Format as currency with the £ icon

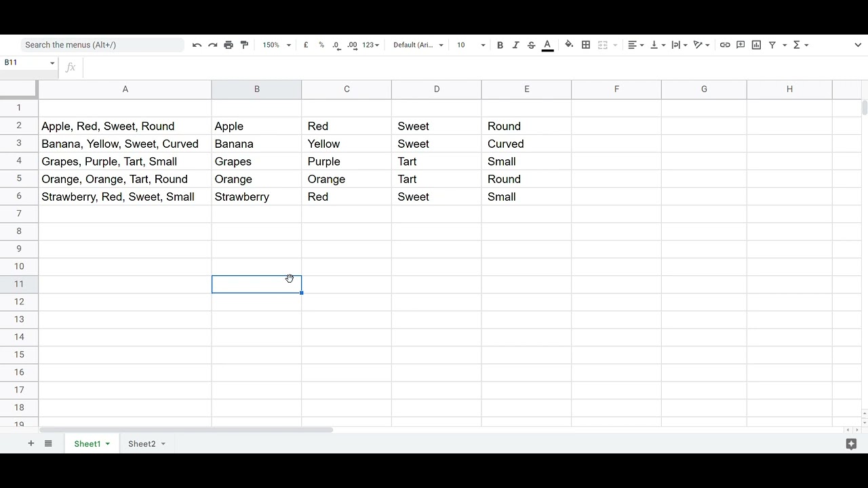(x=306, y=45)
